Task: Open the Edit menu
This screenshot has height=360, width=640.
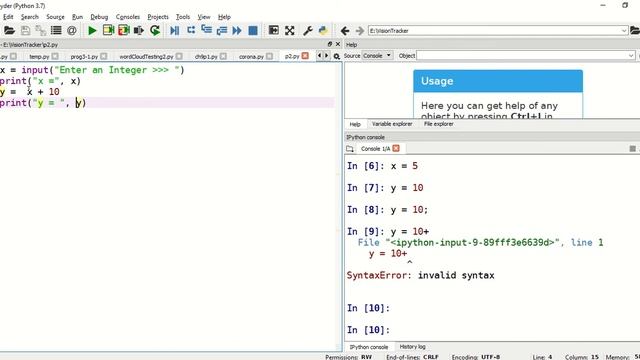Action: 8,17
